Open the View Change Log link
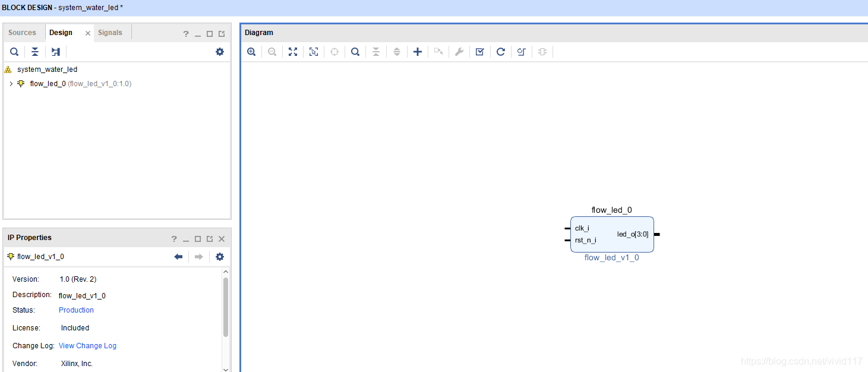This screenshot has width=868, height=372. tap(87, 346)
